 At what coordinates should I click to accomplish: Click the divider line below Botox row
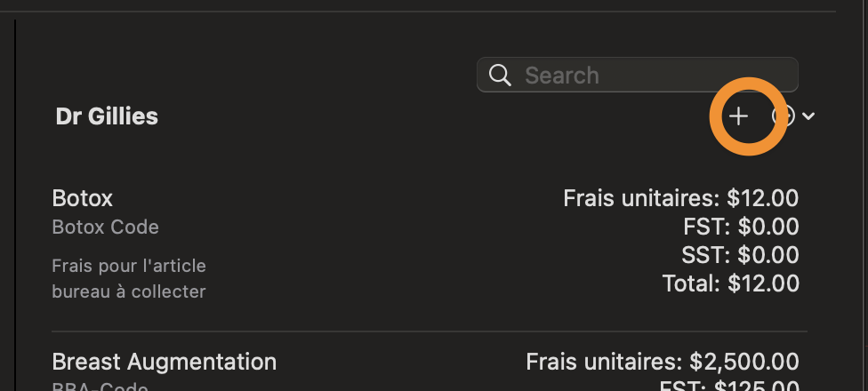point(429,331)
